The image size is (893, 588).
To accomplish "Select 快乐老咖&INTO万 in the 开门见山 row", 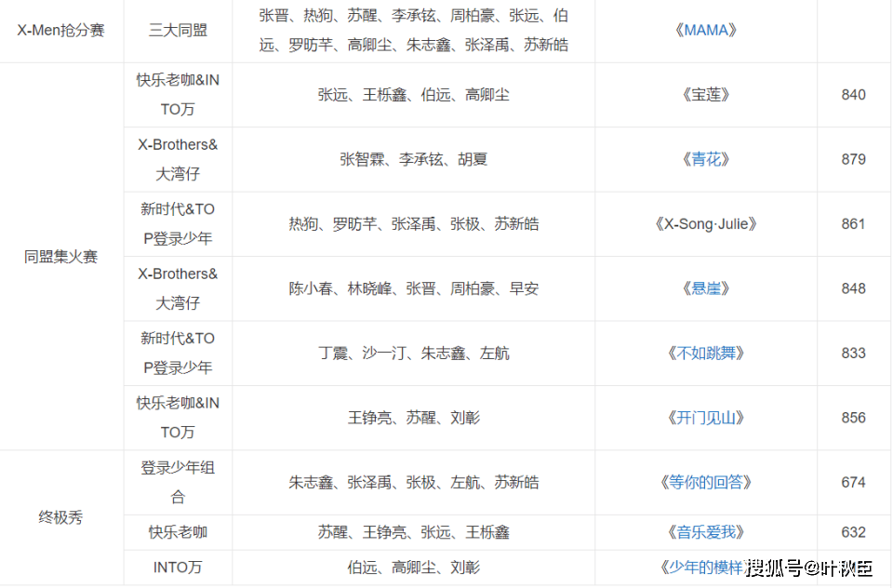I will click(178, 418).
